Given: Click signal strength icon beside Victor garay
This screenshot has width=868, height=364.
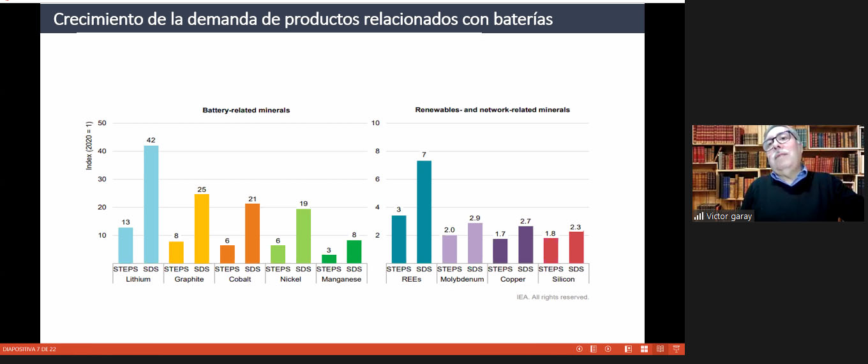Looking at the screenshot, I should pos(699,216).
